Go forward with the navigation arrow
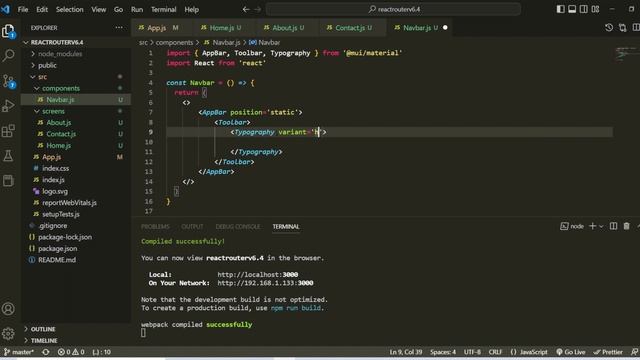 258,9
